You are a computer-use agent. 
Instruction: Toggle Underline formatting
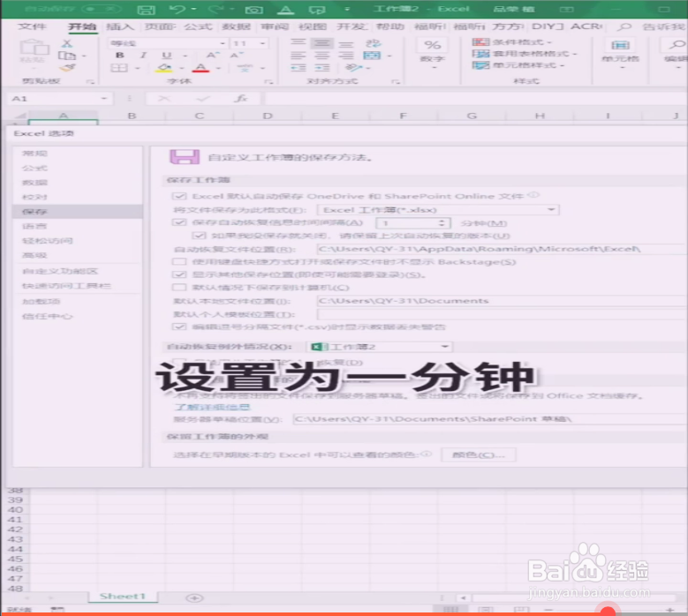coord(167,56)
